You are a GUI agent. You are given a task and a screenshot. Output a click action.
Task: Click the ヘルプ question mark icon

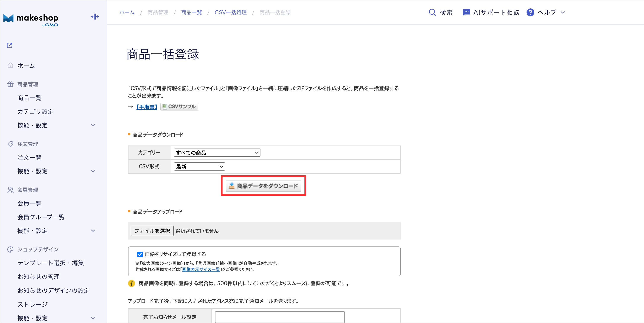[530, 12]
